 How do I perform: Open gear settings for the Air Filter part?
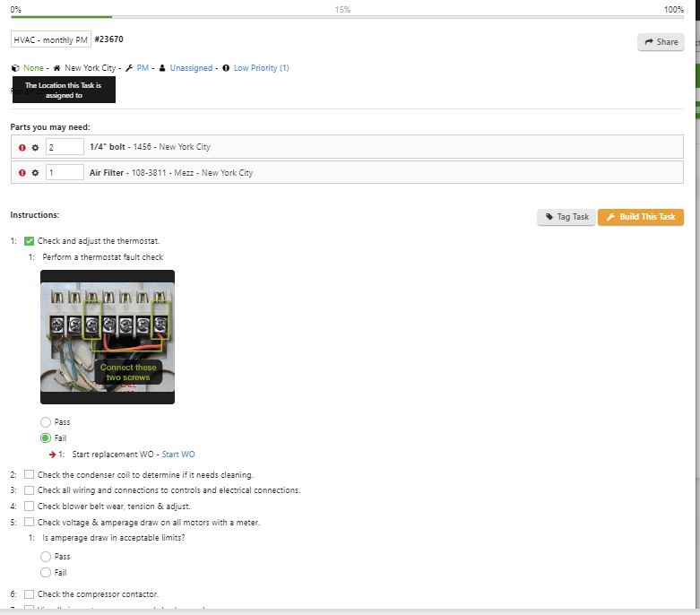point(35,172)
